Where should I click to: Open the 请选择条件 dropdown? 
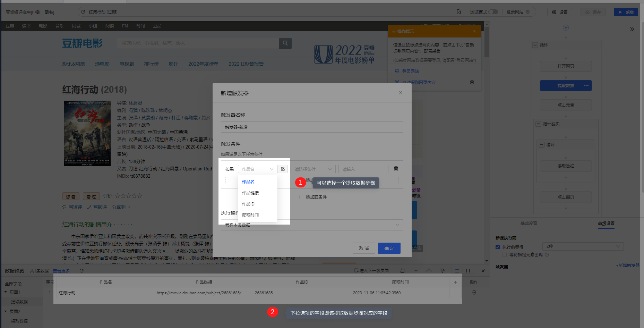pyautogui.click(x=313, y=169)
